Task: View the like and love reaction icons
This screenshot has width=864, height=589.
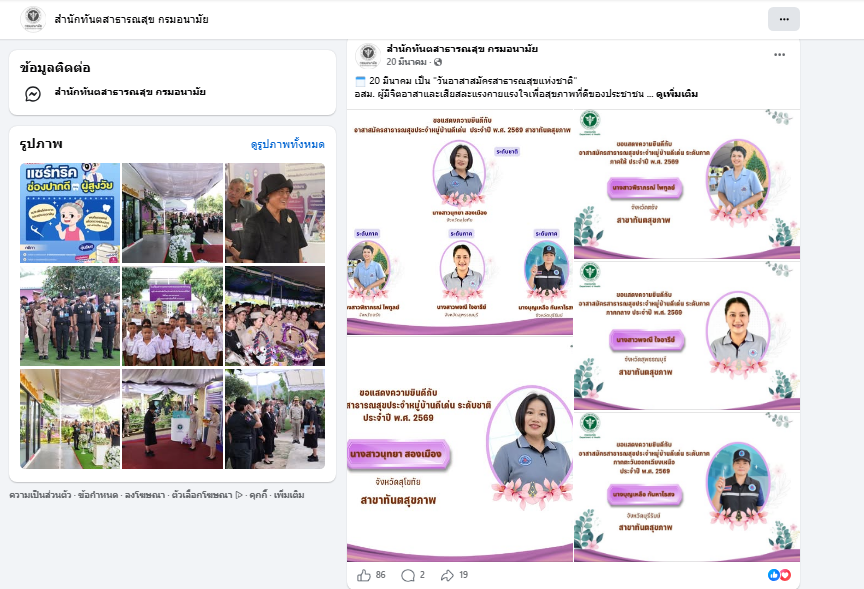Action: tap(779, 575)
